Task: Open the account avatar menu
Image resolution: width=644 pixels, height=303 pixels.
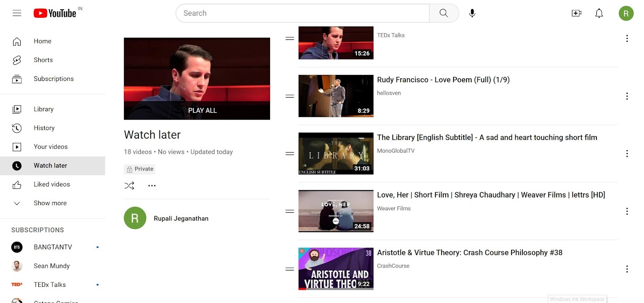Action: pos(626,13)
